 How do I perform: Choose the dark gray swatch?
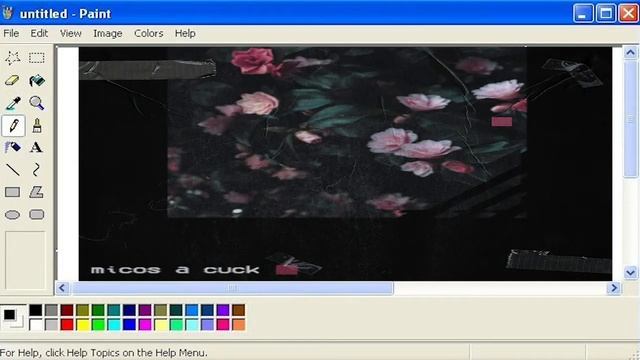(51, 310)
